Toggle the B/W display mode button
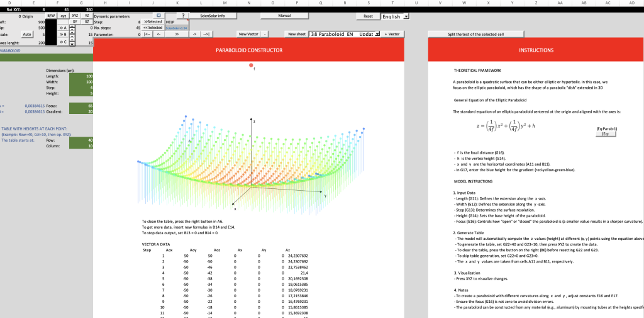This screenshot has height=318, width=644. (52, 15)
